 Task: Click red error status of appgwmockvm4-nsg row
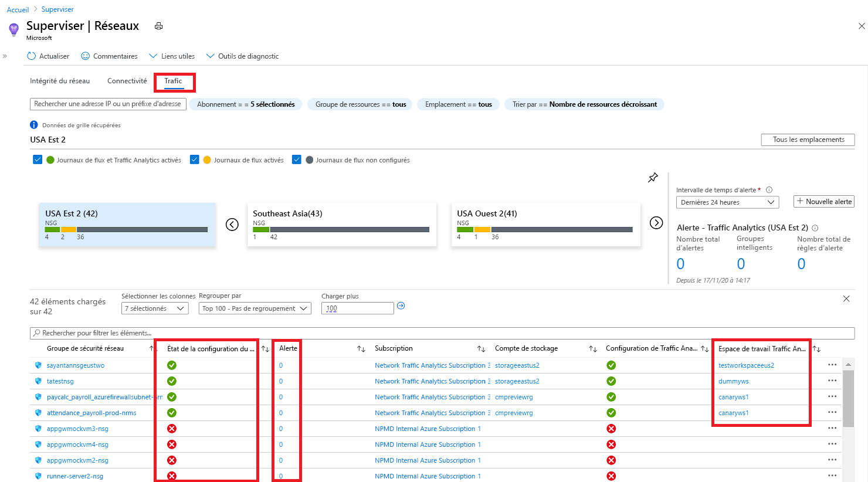click(172, 444)
